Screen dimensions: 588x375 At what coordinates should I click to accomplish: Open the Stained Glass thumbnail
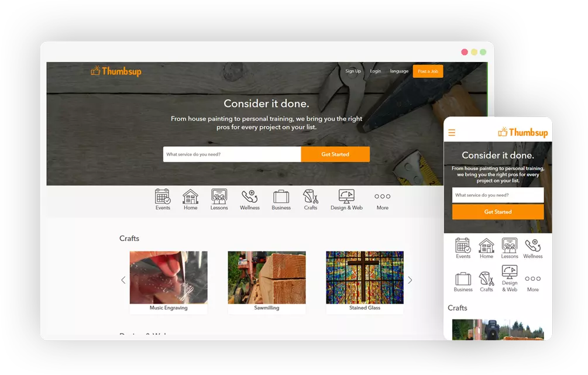[365, 278]
